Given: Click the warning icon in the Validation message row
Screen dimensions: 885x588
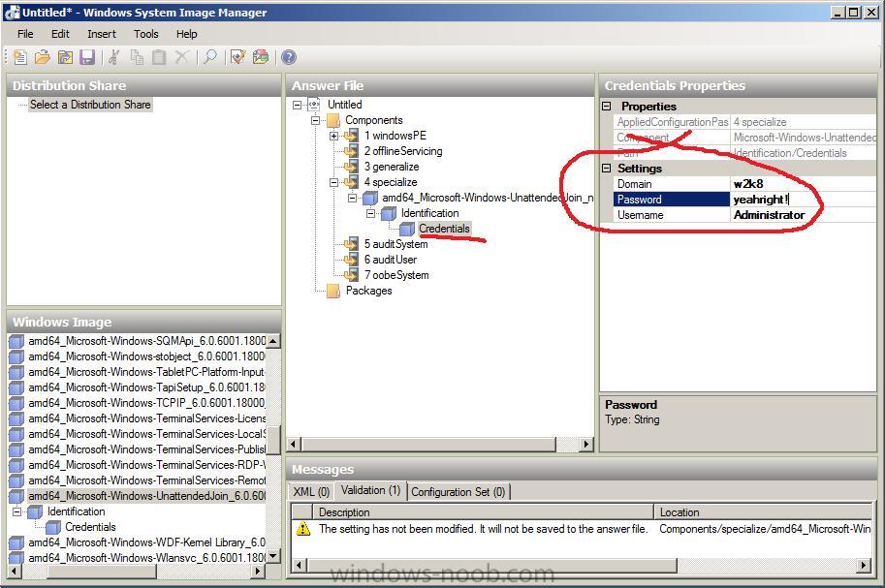Looking at the screenshot, I should pos(303,529).
